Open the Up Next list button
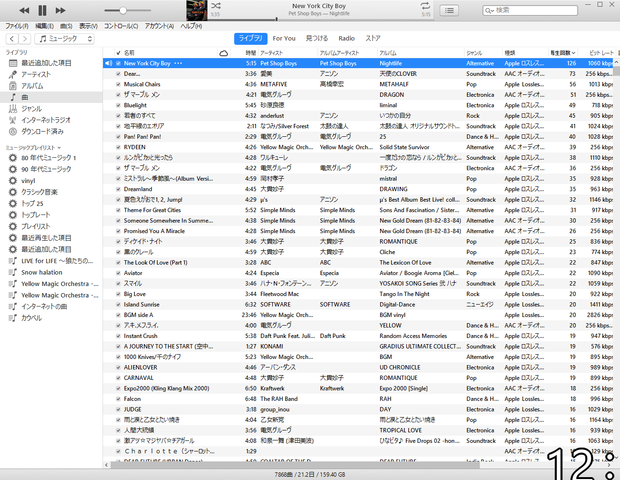Screen dimensions: 620x480 pos(449,10)
